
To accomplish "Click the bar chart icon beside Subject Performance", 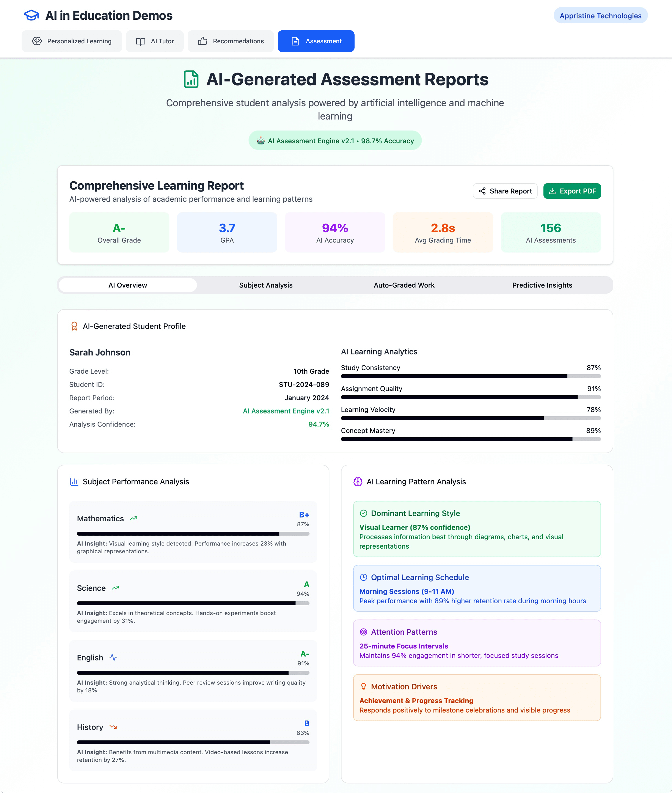I will click(74, 482).
